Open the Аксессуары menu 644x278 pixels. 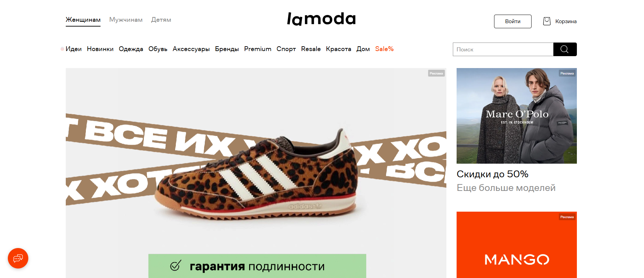191,49
